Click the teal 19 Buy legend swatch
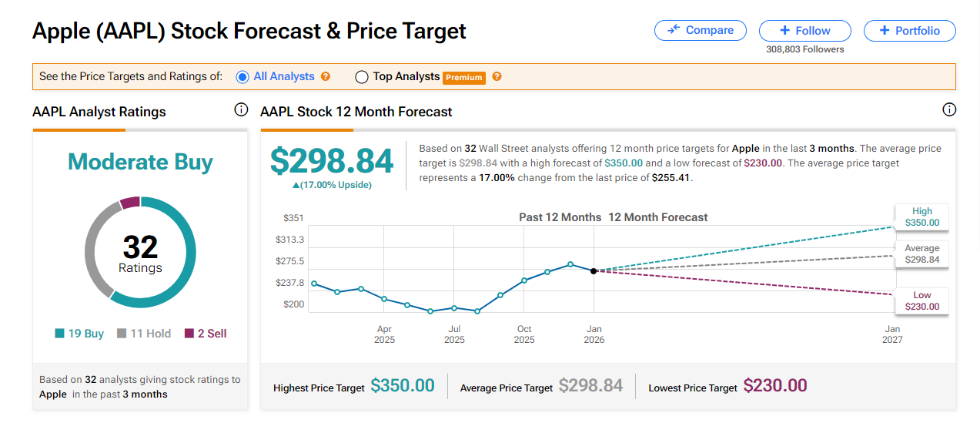980x423 pixels. pyautogui.click(x=59, y=334)
